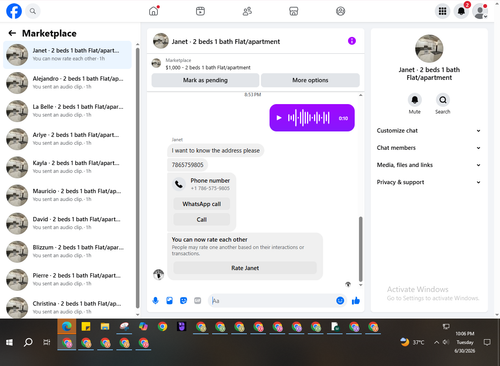Mute the conversation with bell icon
Viewport: 500px width, 366px height.
coord(415,100)
